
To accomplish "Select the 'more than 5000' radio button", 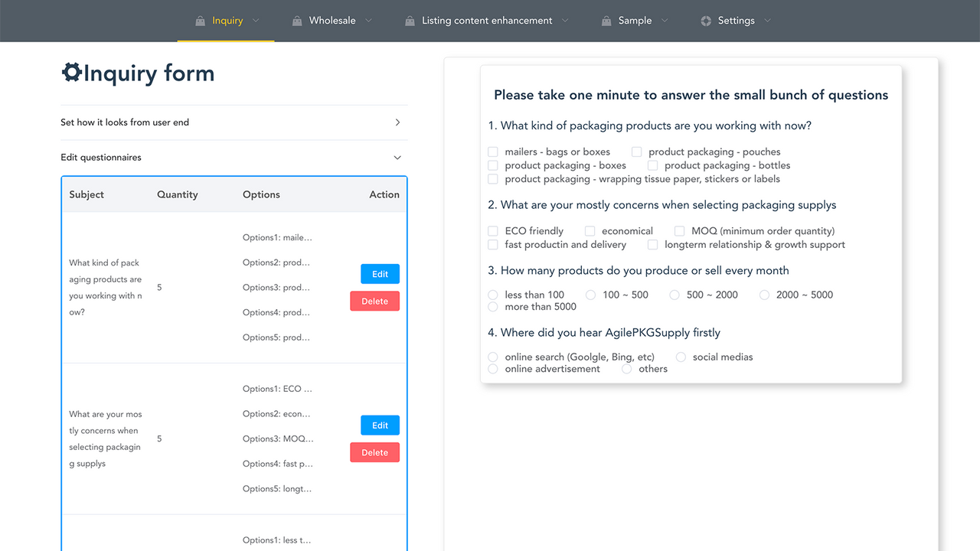I will (493, 307).
